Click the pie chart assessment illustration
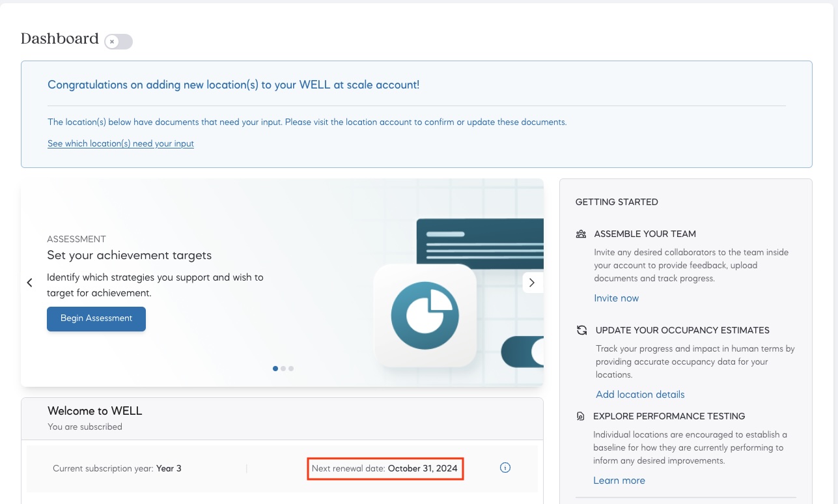 pyautogui.click(x=425, y=316)
